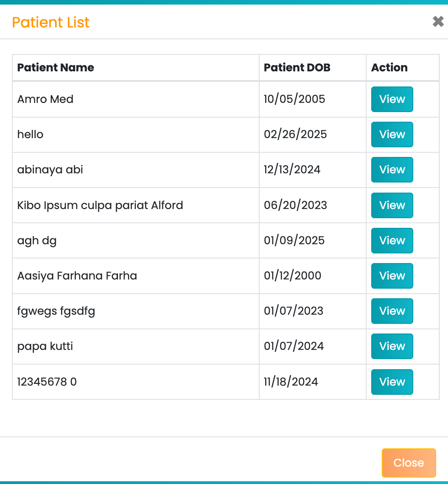Click the orange Close button
This screenshot has width=448, height=484.
[x=408, y=462]
